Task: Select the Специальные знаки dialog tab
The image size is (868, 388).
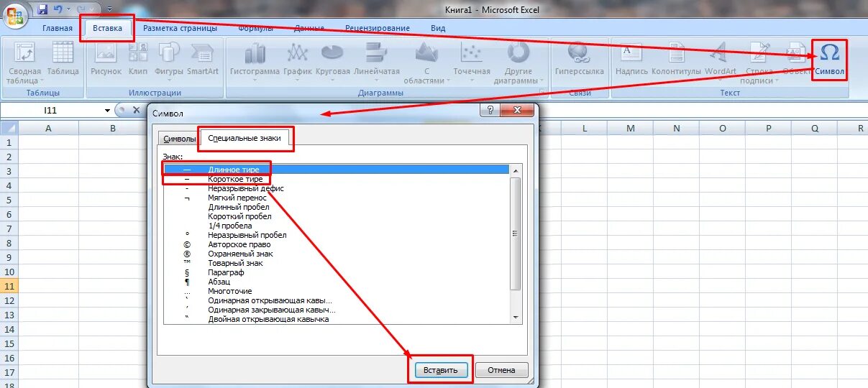Action: [x=245, y=137]
